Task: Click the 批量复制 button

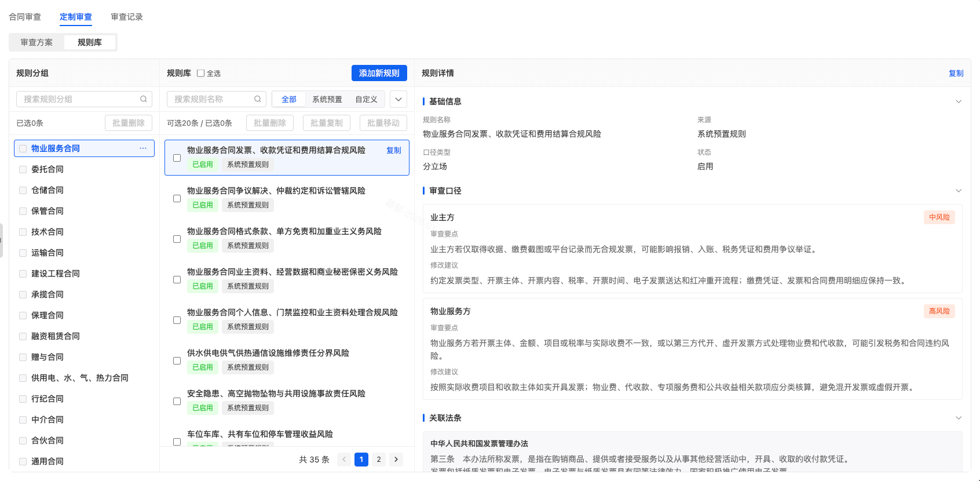Action: pyautogui.click(x=327, y=123)
